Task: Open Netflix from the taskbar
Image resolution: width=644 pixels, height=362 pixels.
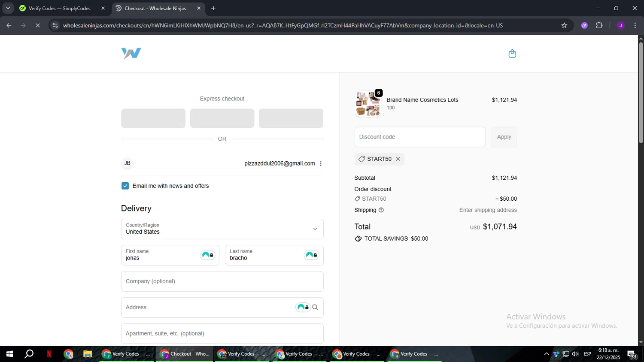Action: point(49,354)
